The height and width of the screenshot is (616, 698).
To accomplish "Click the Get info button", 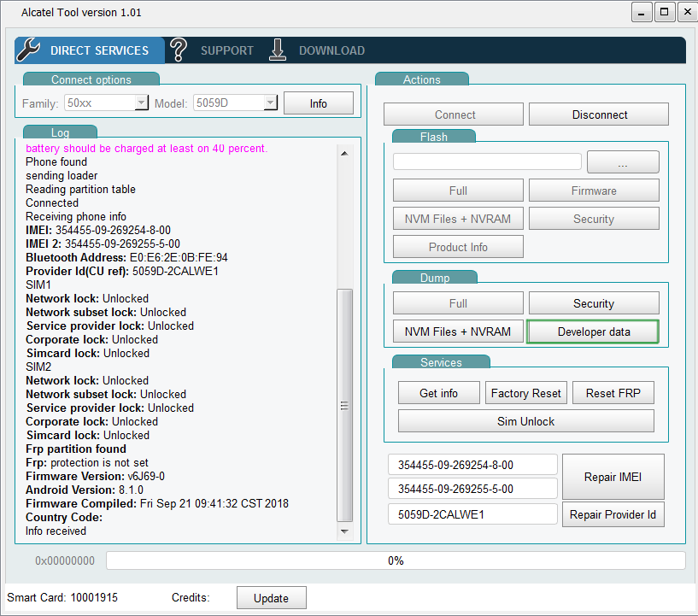I will pos(439,392).
